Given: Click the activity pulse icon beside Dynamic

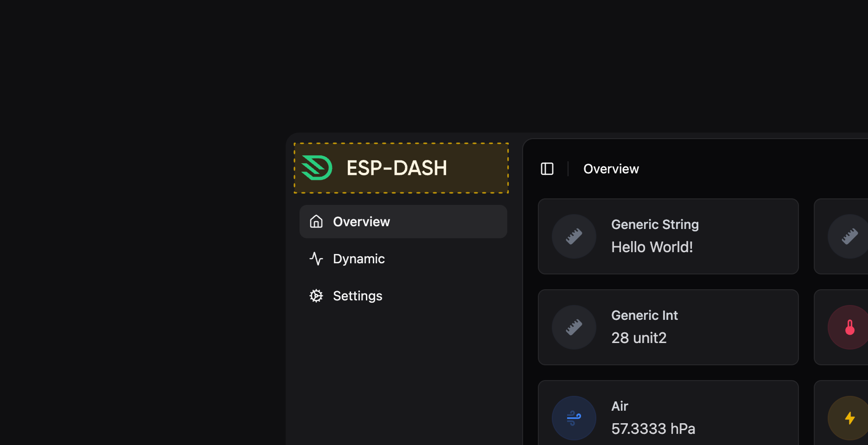Looking at the screenshot, I should 316,259.
